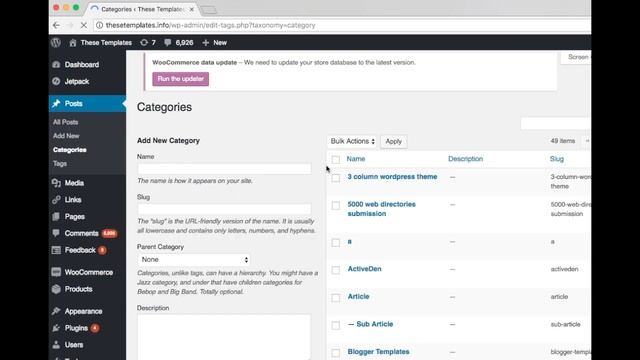
Task: Open the Dashboard sidebar icon
Action: (x=56, y=64)
